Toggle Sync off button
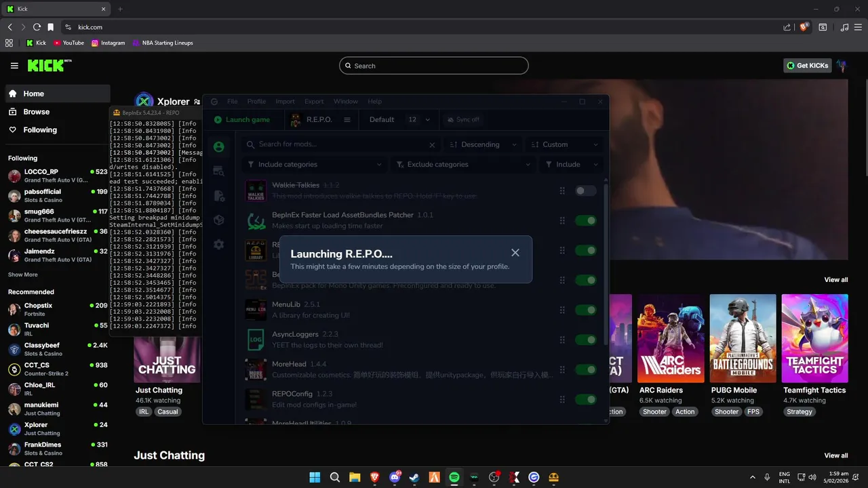 [x=463, y=119]
